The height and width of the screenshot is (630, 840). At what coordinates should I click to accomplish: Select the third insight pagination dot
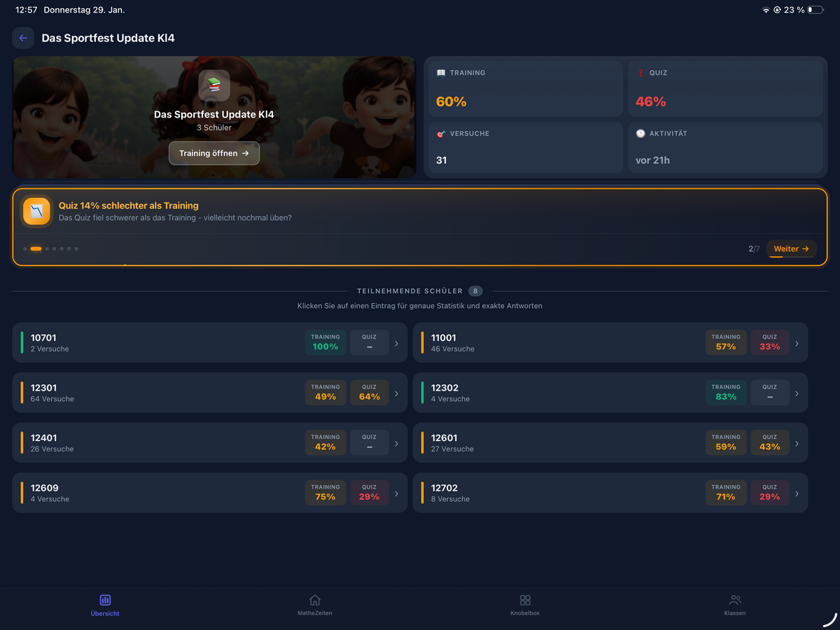coord(47,248)
